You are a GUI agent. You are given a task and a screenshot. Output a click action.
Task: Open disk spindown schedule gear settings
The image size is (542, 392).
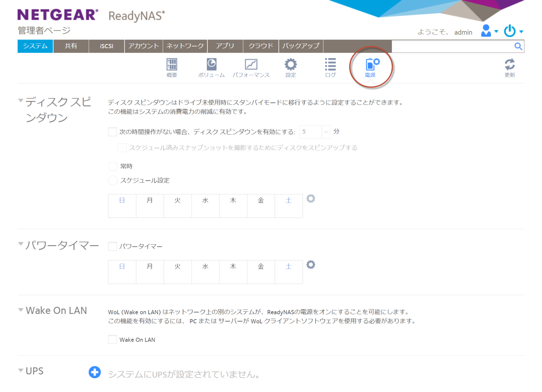pyautogui.click(x=310, y=198)
